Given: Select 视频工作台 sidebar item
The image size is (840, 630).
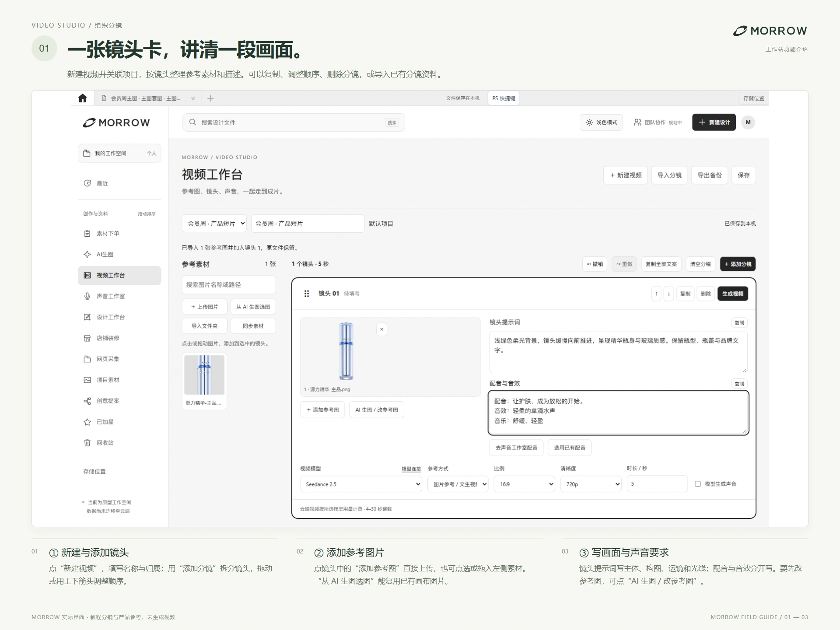Looking at the screenshot, I should pyautogui.click(x=119, y=276).
